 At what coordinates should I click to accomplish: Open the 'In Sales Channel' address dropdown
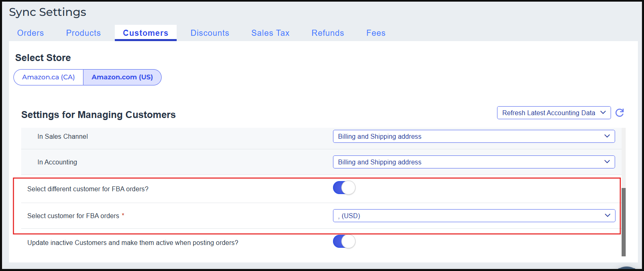click(x=474, y=136)
